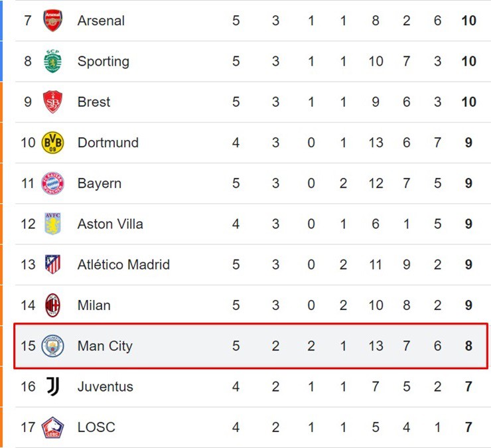Click the LOSC club crest icon
The image size is (491, 448).
pos(52,427)
